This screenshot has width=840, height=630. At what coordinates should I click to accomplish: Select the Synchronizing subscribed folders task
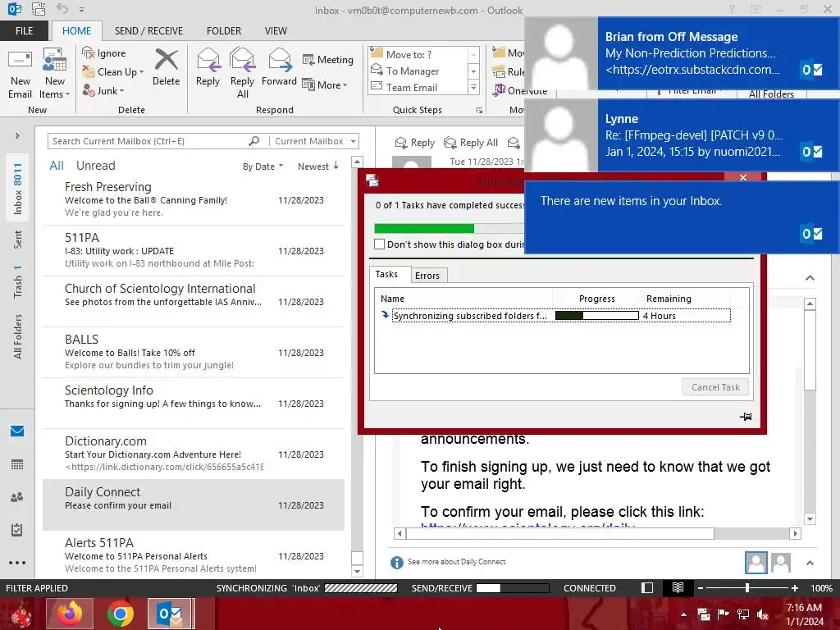pyautogui.click(x=560, y=316)
